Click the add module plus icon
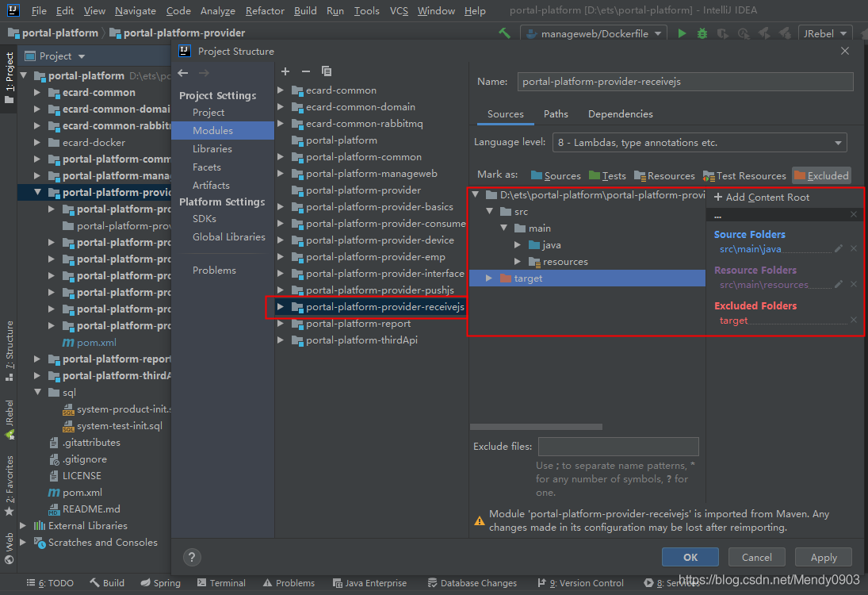868x595 pixels. 285,71
